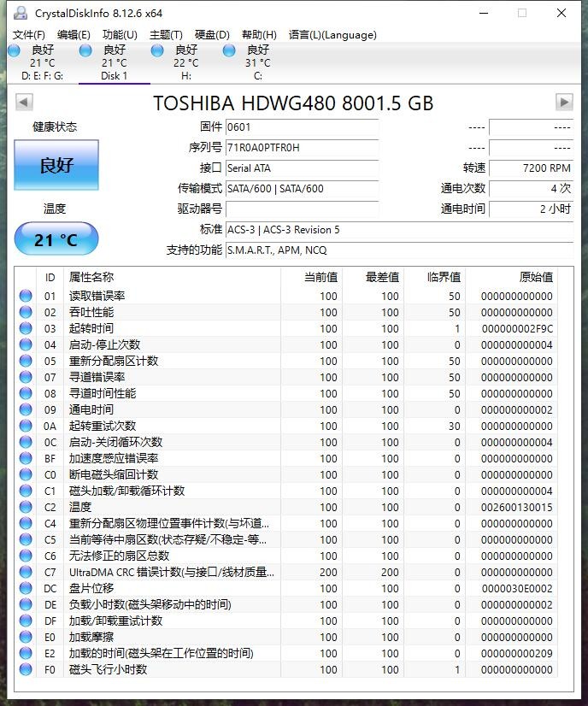588x706 pixels.
Task: Click the serial number field 71R0A0PTFR0H
Action: [302, 148]
